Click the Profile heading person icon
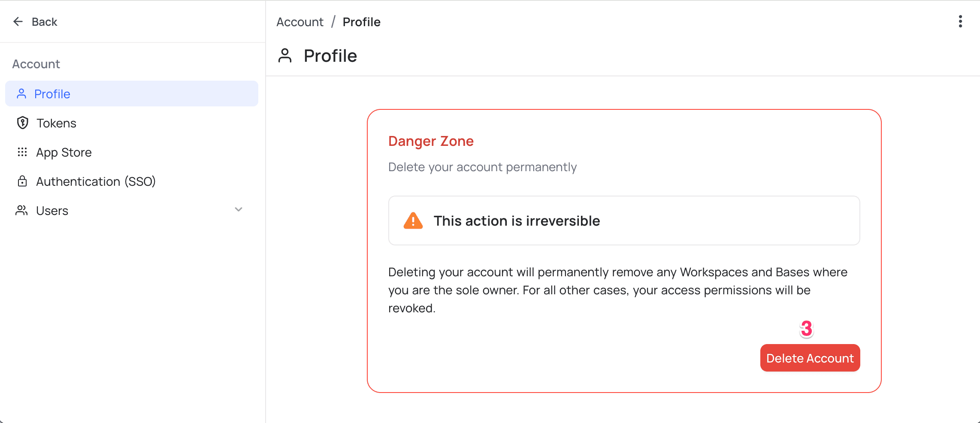 tap(284, 55)
